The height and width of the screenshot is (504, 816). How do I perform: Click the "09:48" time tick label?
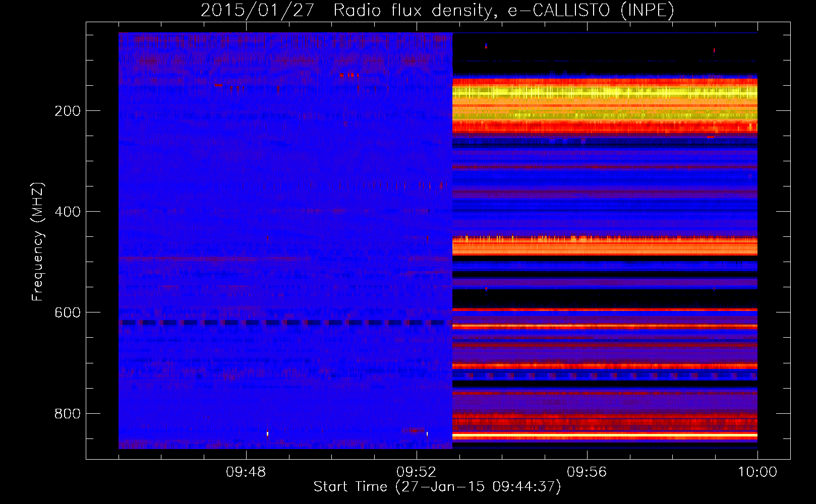tap(246, 472)
